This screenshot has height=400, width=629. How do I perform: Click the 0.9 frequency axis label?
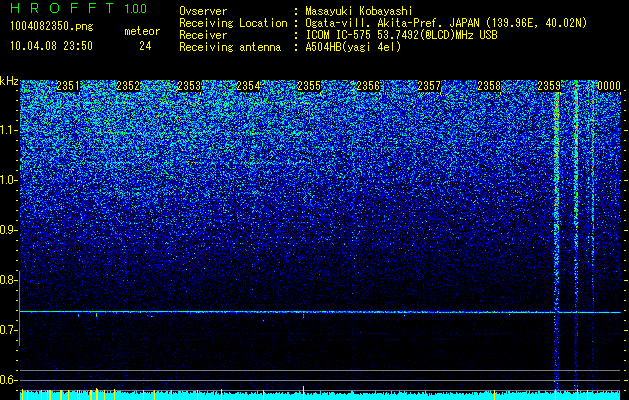[x=8, y=230]
